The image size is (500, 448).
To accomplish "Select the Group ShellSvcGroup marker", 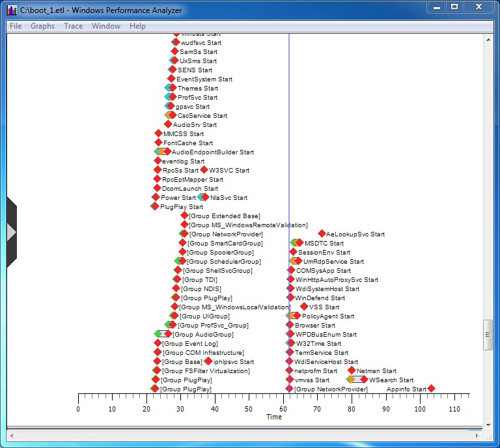I will 178,270.
